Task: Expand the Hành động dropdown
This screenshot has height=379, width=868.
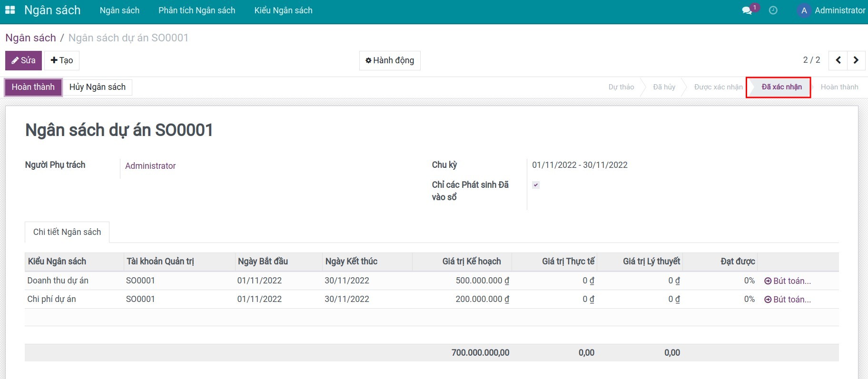Action: coord(390,60)
